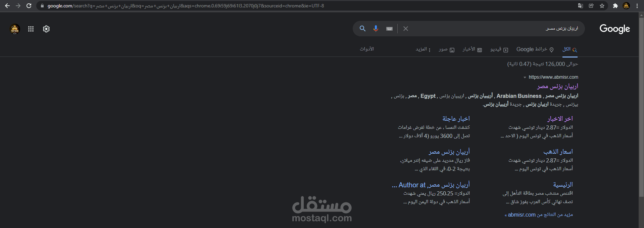
Task: Click the share page icon in address bar
Action: coord(591,6)
